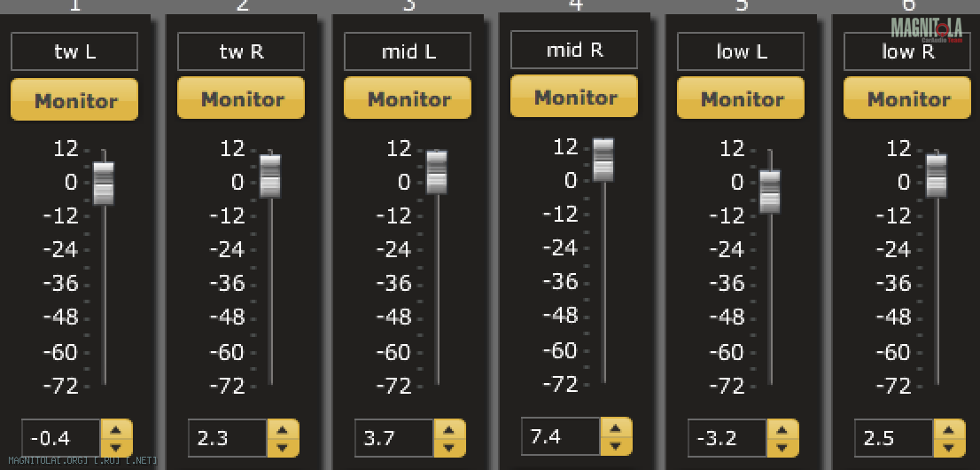Select the mid R channel name box
Screen dimensions: 980x470
[574, 50]
